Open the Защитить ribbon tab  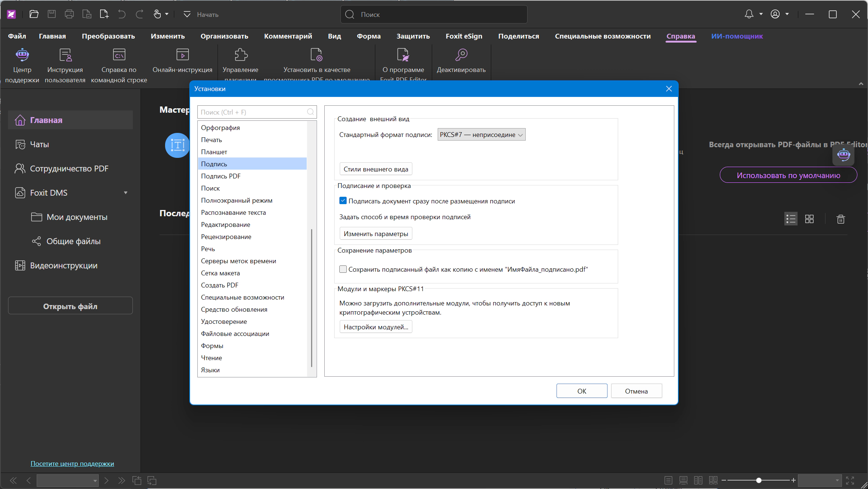[413, 36]
